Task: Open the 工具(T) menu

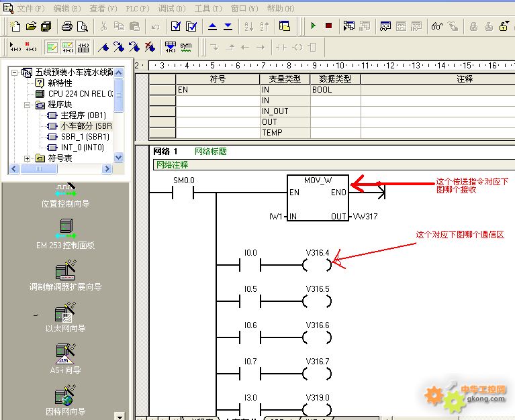Action: click(x=208, y=9)
